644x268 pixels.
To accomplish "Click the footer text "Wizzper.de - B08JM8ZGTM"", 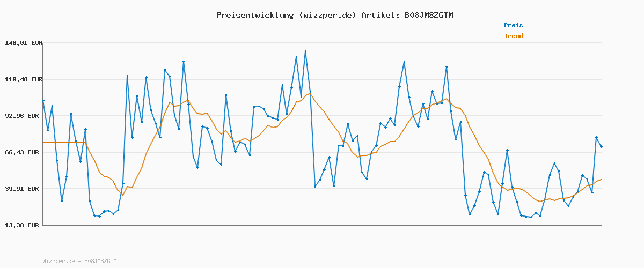I will pos(79,261).
